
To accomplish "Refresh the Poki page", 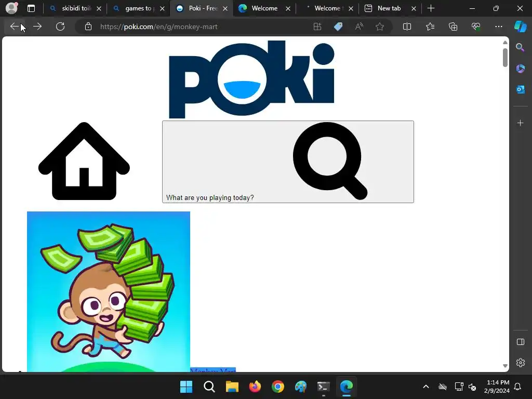I will (60, 26).
